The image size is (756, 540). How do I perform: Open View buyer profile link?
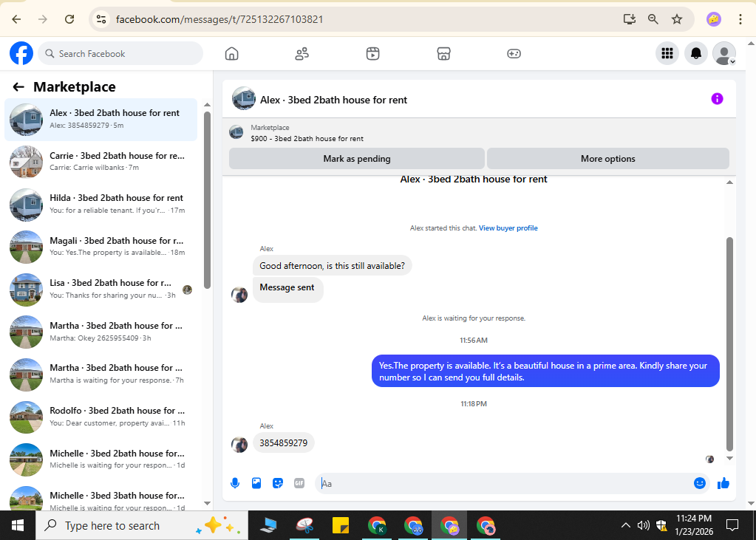(x=508, y=228)
